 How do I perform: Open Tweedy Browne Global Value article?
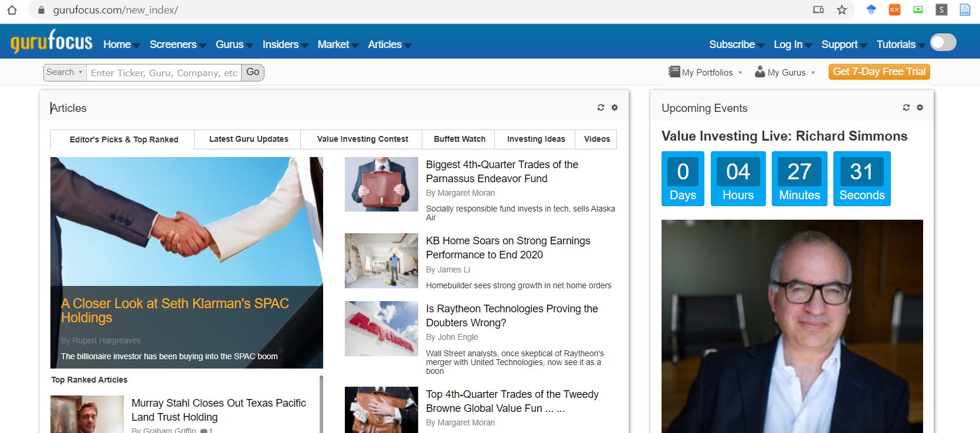click(512, 401)
